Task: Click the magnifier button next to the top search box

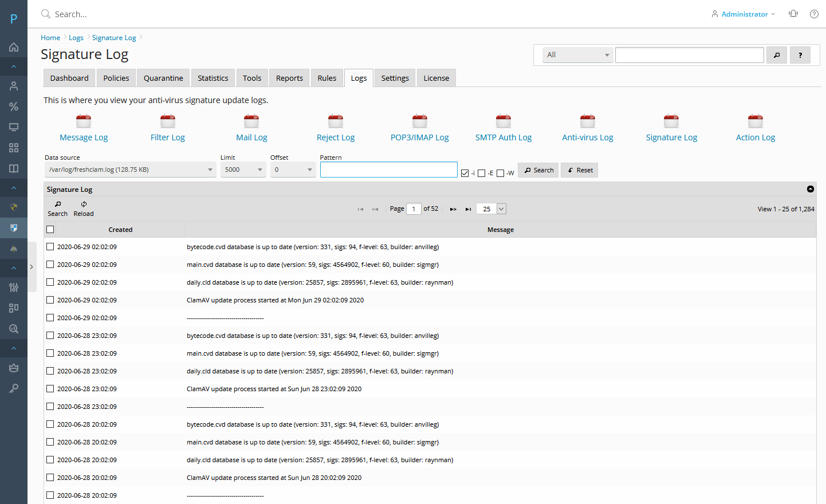Action: 777,55
